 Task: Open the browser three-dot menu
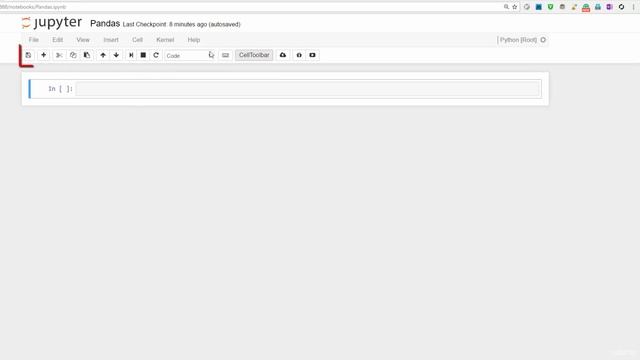(x=633, y=7)
